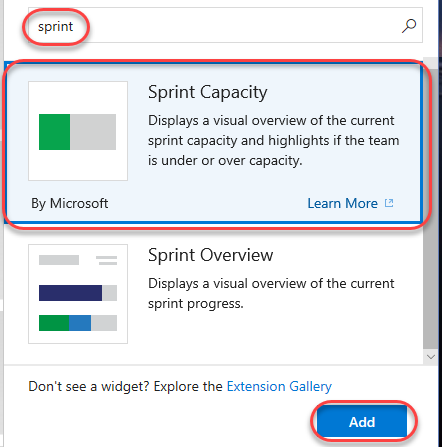Click the dark blue bar in Sprint Overview icon
This screenshot has height=447, width=442.
click(70, 293)
